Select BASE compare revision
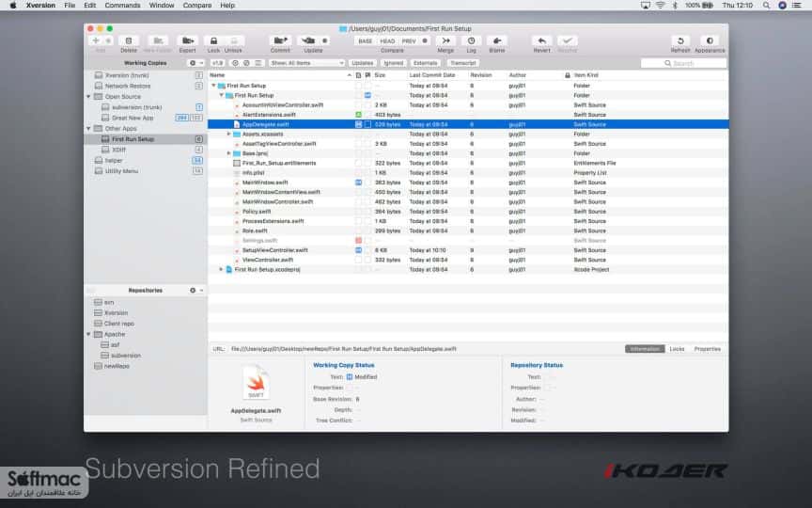The image size is (812, 508). (365, 41)
